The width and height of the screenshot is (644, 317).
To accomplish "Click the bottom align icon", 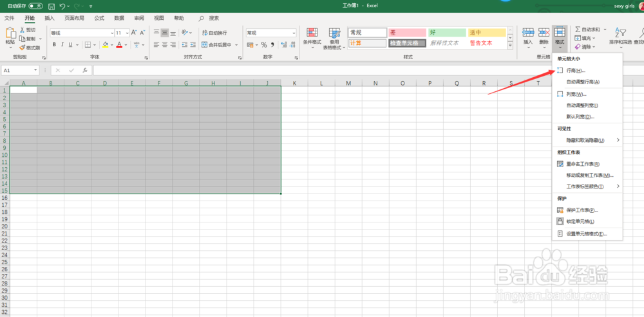I will click(173, 33).
